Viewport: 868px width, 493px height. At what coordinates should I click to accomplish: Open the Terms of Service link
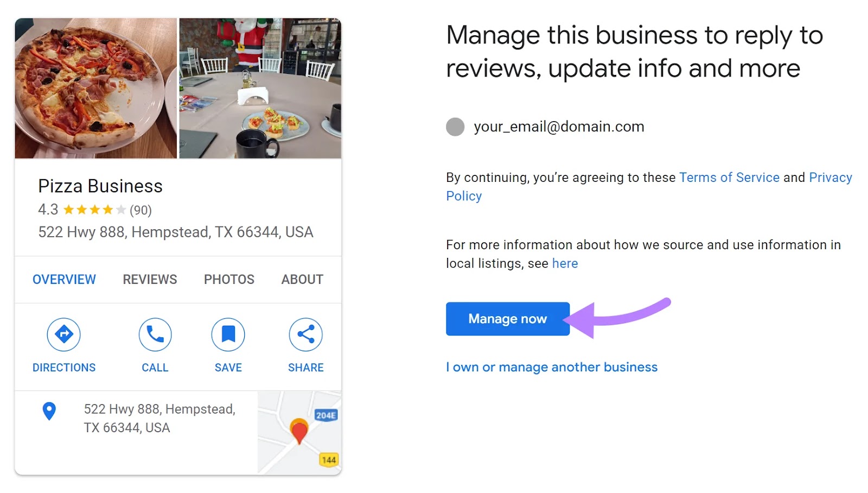pos(729,177)
